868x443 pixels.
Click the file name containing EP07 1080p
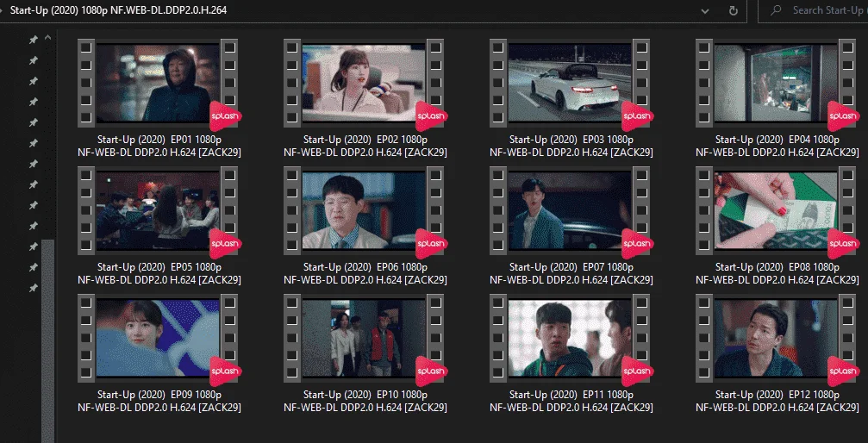coord(571,273)
